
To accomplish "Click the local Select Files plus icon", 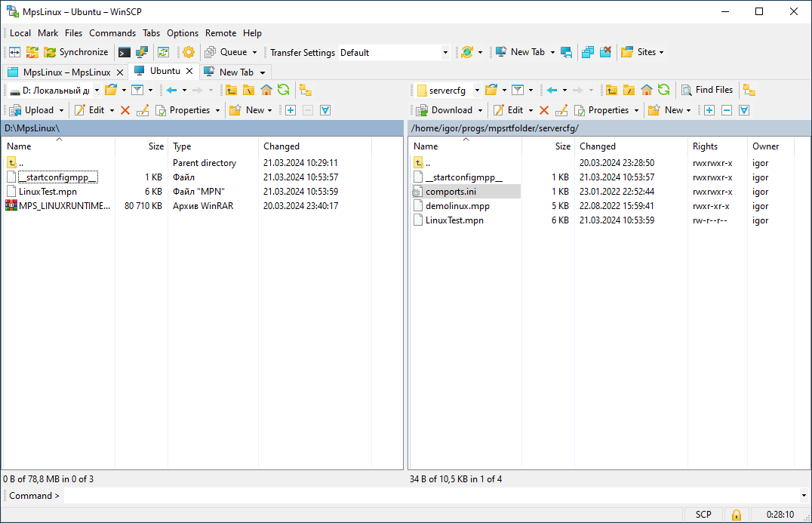I will point(291,110).
